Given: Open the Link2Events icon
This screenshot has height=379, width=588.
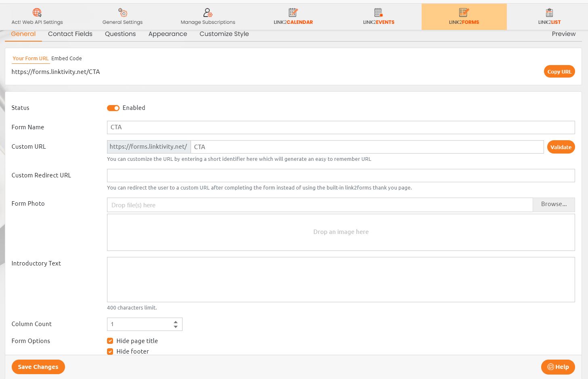Looking at the screenshot, I should tap(378, 13).
